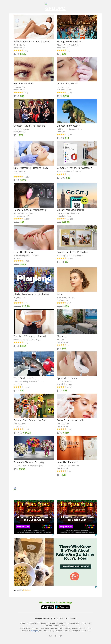Open the Dinosaur Park Passes deal image
Viewport: 111px width, 644px height.
(x=77, y=111)
